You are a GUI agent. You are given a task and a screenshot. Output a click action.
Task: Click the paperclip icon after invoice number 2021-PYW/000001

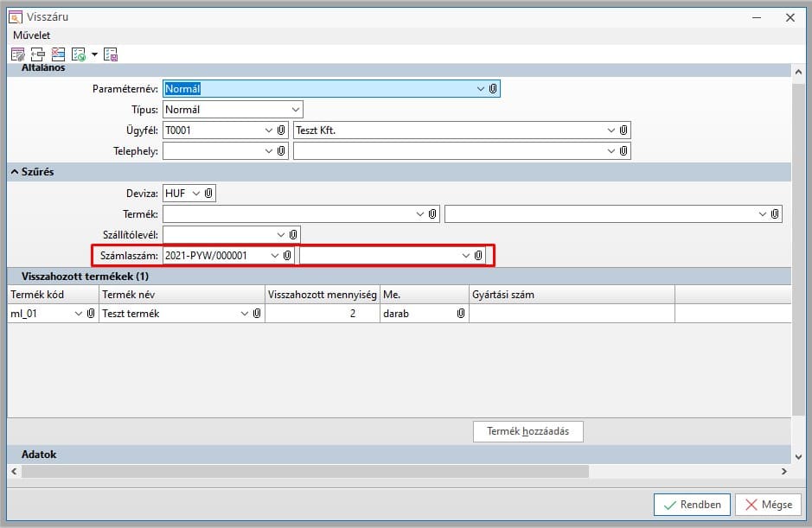coord(287,256)
